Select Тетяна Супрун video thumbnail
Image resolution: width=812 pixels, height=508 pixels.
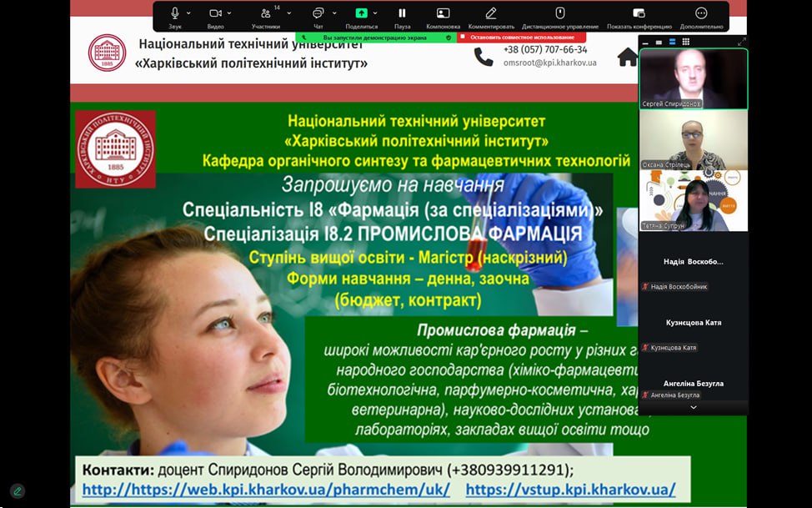[x=694, y=200]
